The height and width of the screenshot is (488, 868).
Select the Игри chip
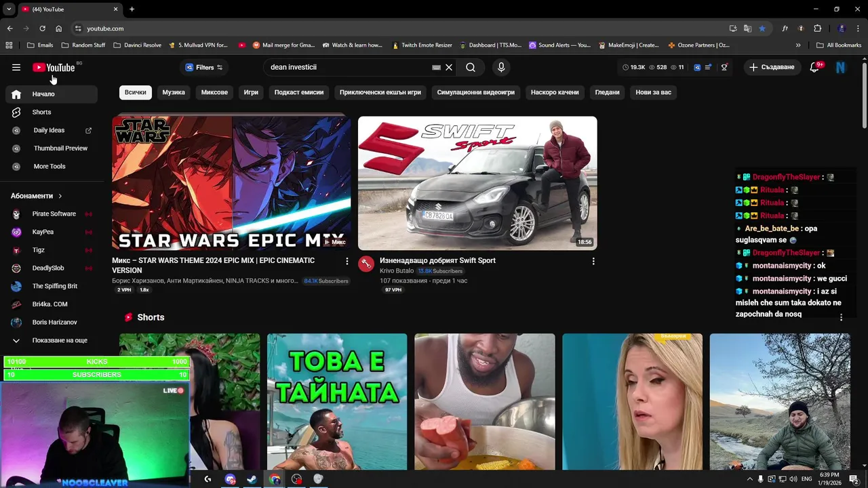pos(251,92)
